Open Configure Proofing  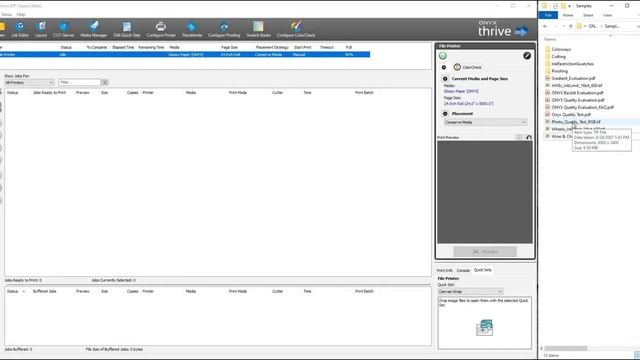pyautogui.click(x=224, y=29)
